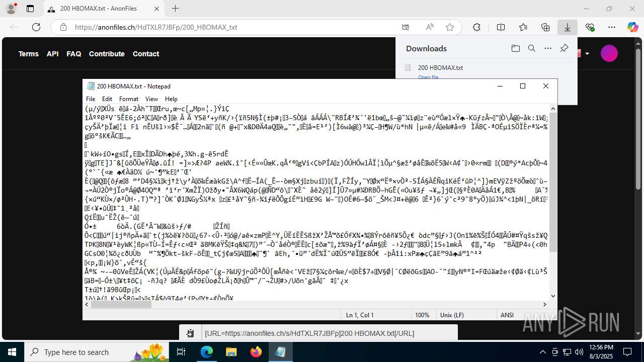Open Notepad View menu
The height and width of the screenshot is (362, 644).
(x=151, y=99)
